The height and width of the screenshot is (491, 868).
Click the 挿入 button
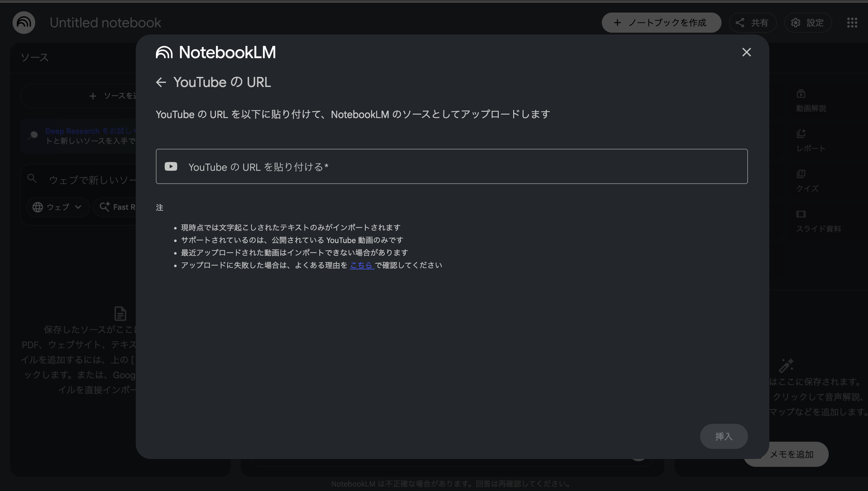(723, 436)
